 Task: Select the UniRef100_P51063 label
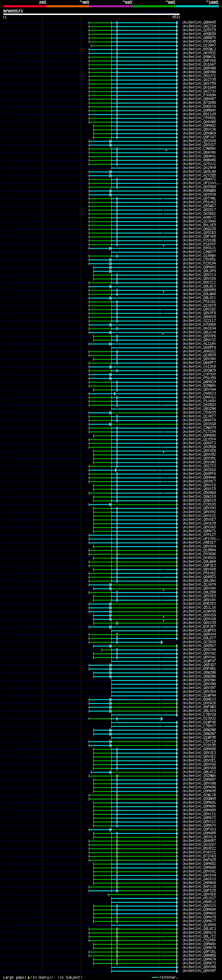pos(199,202)
